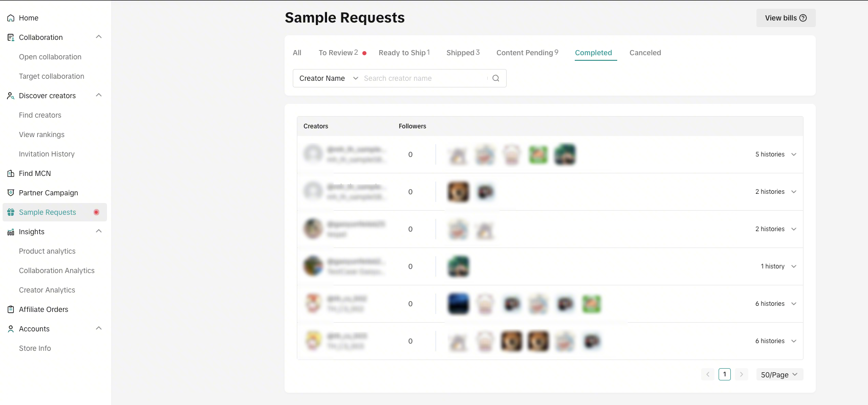Go to the next page arrow
Screen dimensions: 868x405
[741, 374]
